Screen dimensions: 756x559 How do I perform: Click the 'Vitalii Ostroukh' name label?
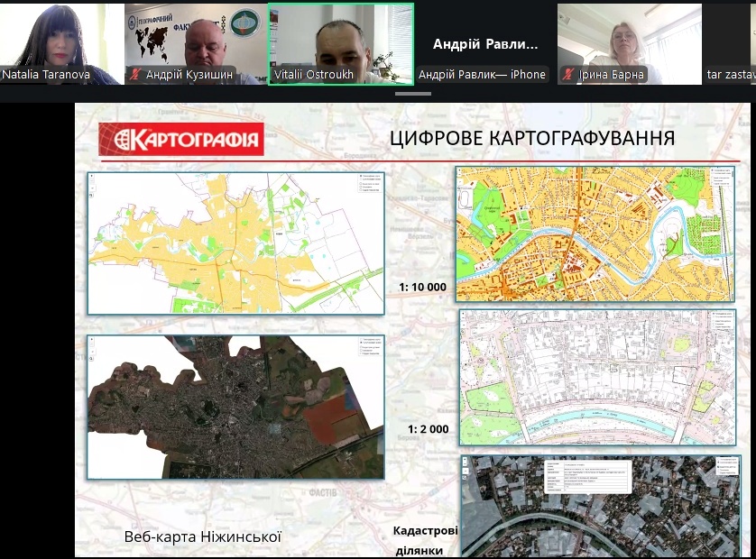[x=314, y=75]
